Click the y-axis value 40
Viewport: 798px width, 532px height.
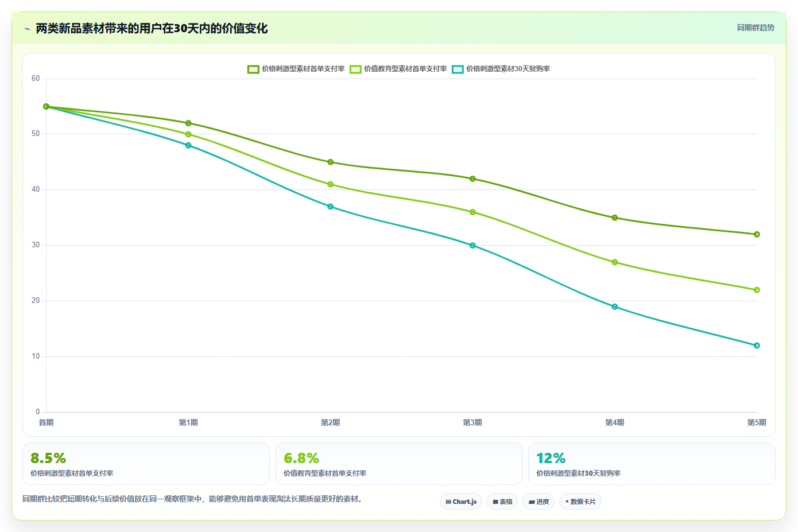pos(36,189)
